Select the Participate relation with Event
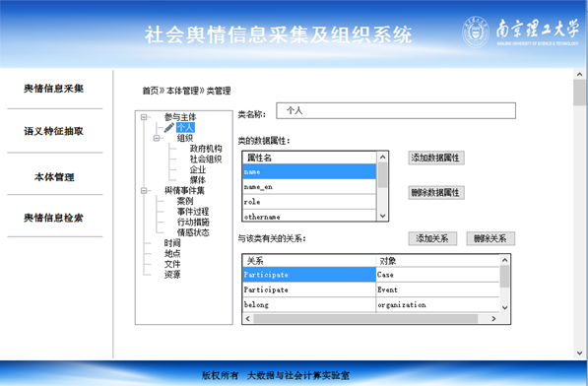The width and height of the screenshot is (588, 386). click(371, 289)
